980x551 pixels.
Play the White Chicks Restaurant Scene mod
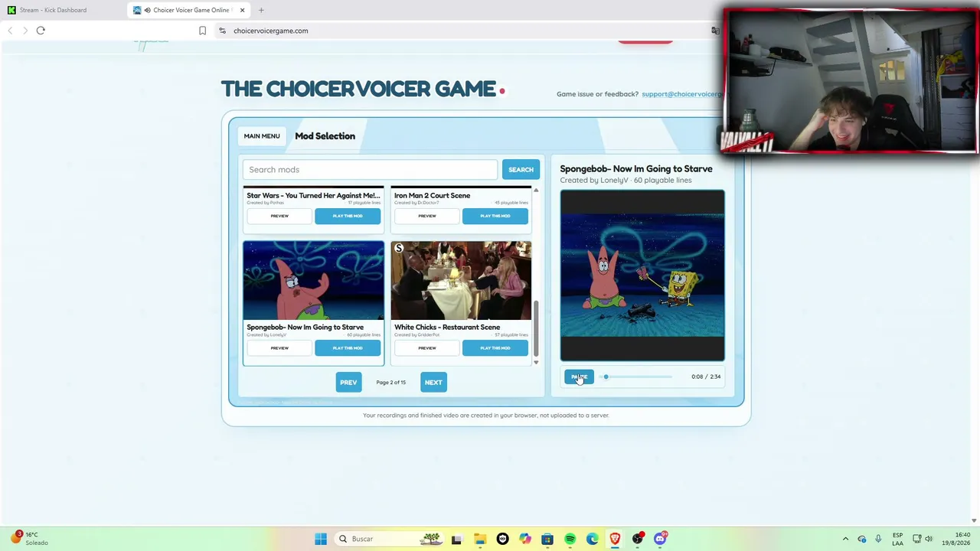click(495, 348)
